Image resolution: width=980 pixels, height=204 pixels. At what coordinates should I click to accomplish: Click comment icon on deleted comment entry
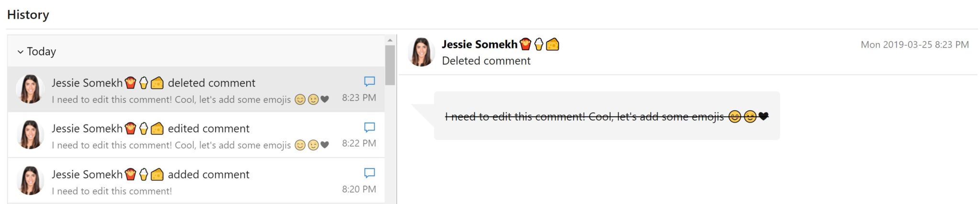point(369,81)
